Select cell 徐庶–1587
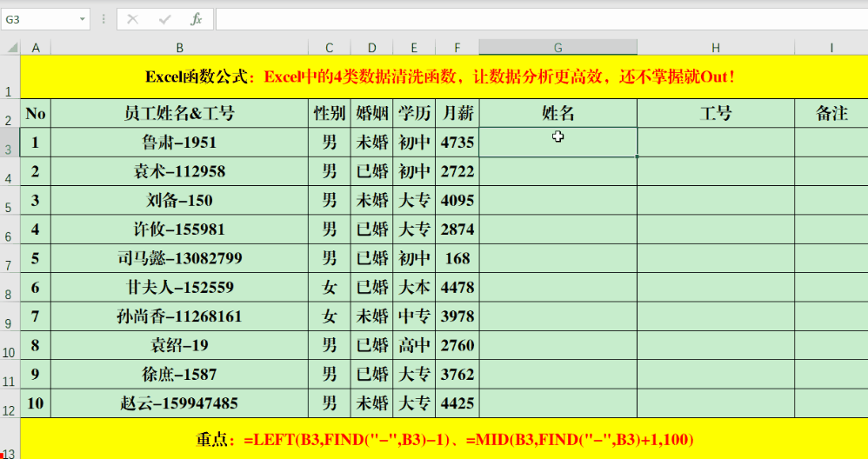Screen dimensions: 868x459 tap(179, 375)
